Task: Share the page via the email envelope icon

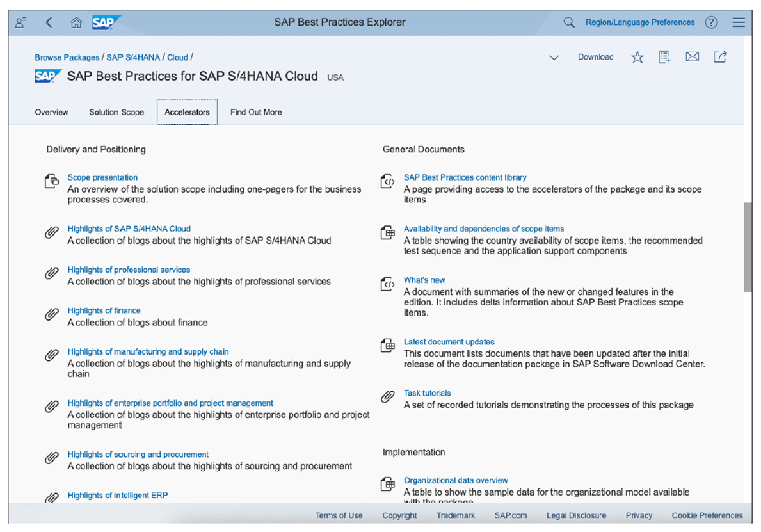Action: pyautogui.click(x=692, y=57)
